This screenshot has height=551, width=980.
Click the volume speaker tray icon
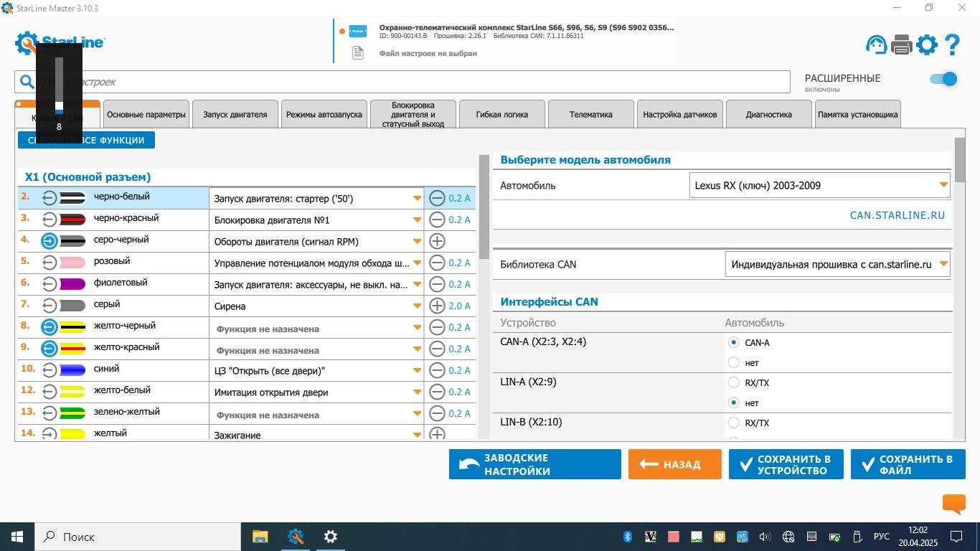tap(764, 537)
